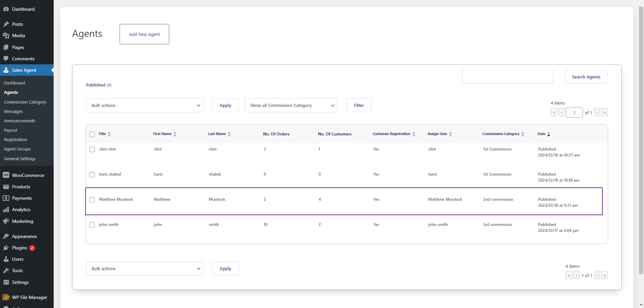Click the Payments dollar icon
644x308 pixels.
tap(6, 198)
